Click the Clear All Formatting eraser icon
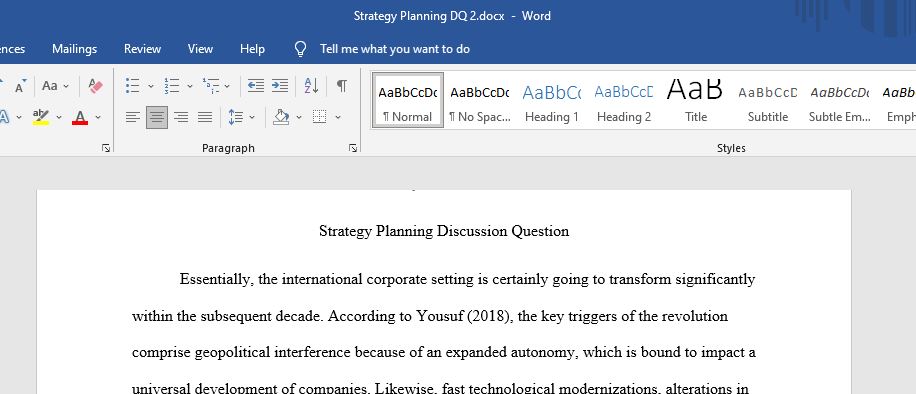916x394 pixels. (x=96, y=86)
